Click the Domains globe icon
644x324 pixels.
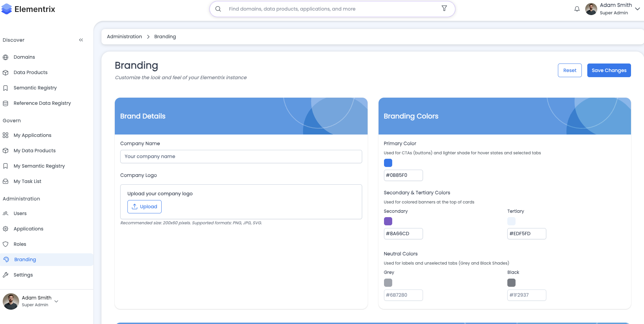click(x=5, y=57)
